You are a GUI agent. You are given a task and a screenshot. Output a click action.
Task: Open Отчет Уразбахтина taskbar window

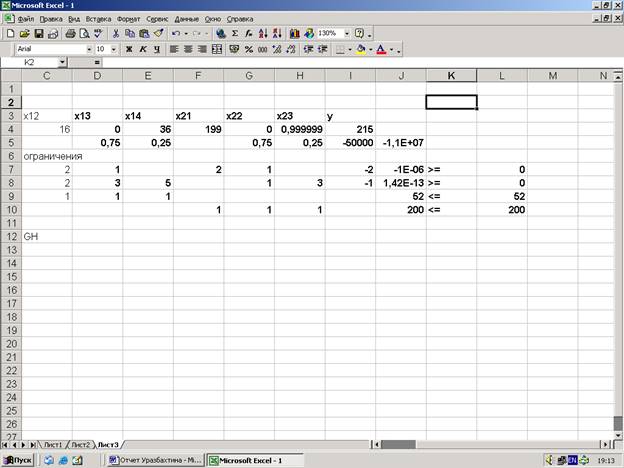pyautogui.click(x=155, y=460)
